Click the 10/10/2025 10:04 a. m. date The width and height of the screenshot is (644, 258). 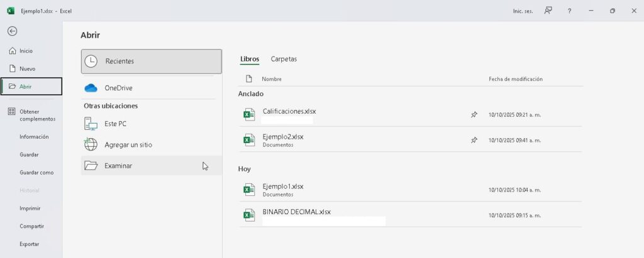[514, 190]
